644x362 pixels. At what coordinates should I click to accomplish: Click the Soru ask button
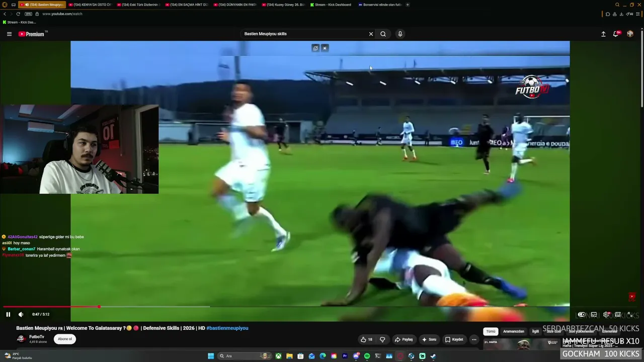(429, 339)
